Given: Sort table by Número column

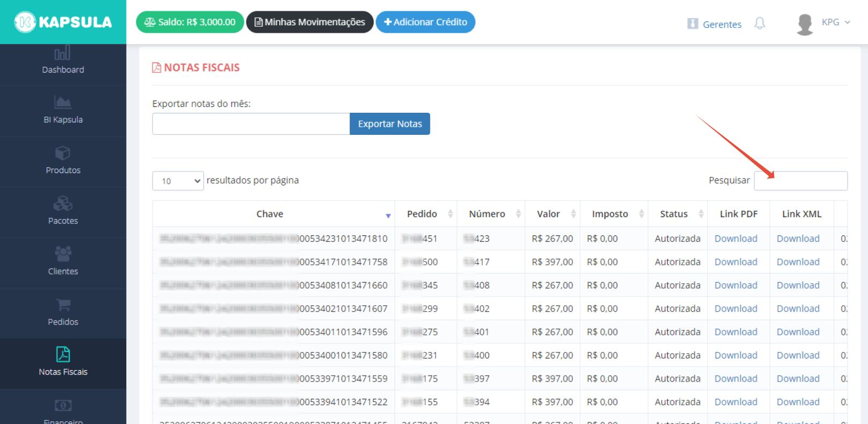Looking at the screenshot, I should [491, 214].
